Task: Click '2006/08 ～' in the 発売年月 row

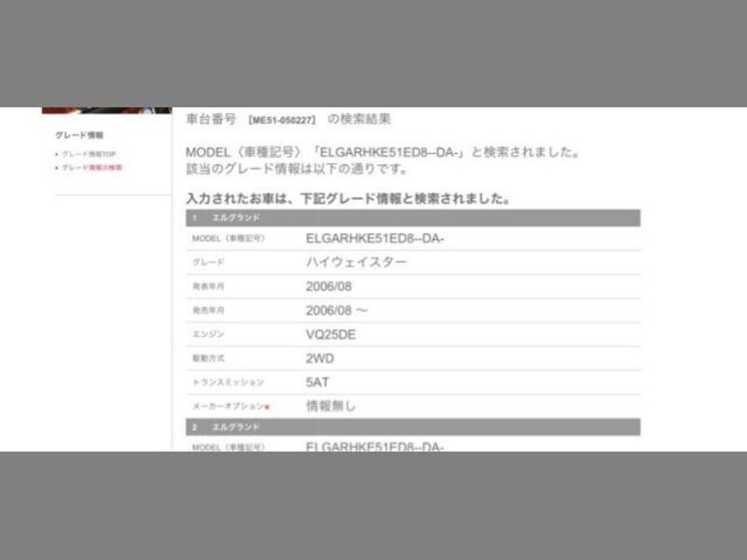Action: (x=337, y=311)
